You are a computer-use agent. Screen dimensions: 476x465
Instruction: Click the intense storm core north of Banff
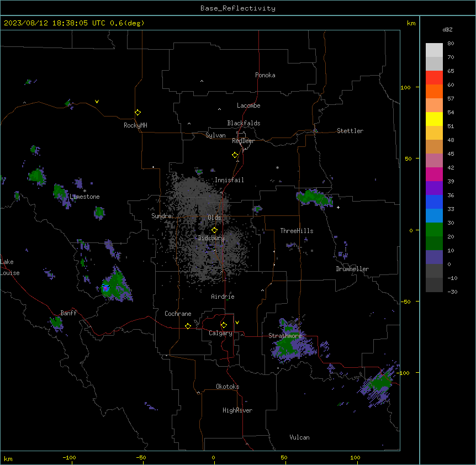tap(105, 288)
